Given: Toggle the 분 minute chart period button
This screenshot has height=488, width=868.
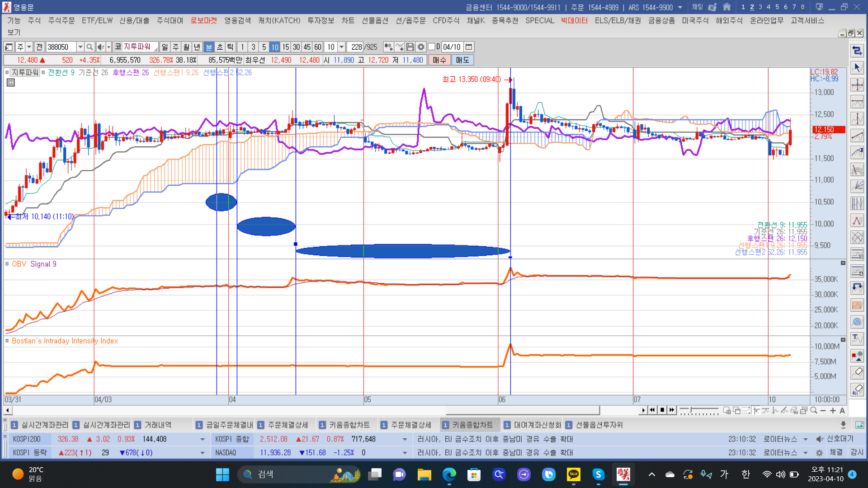Looking at the screenshot, I should [209, 47].
